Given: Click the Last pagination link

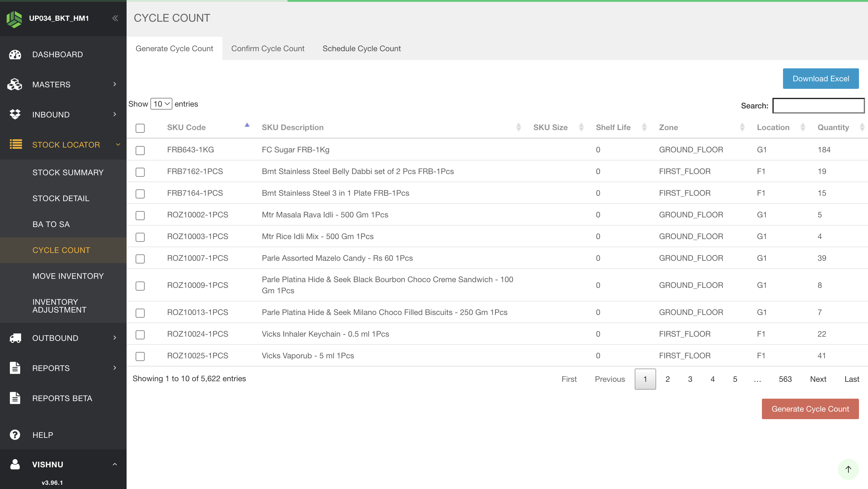Looking at the screenshot, I should pyautogui.click(x=851, y=379).
